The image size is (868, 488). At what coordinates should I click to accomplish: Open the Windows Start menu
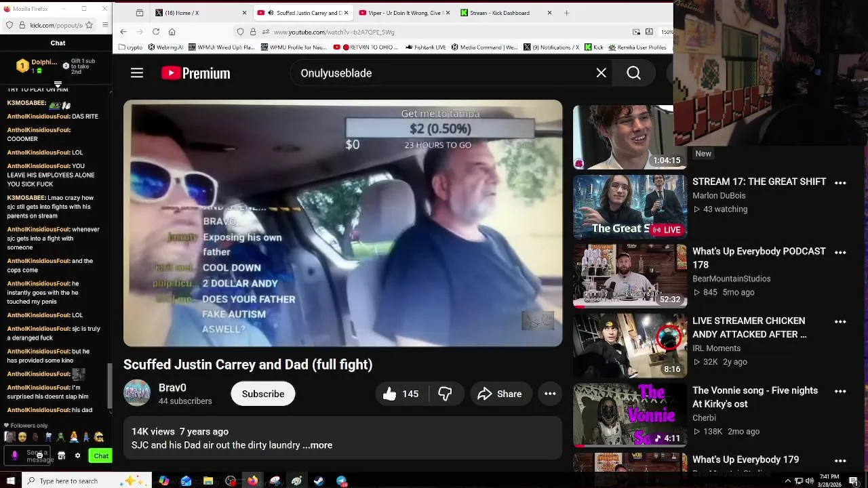pyautogui.click(x=10, y=481)
